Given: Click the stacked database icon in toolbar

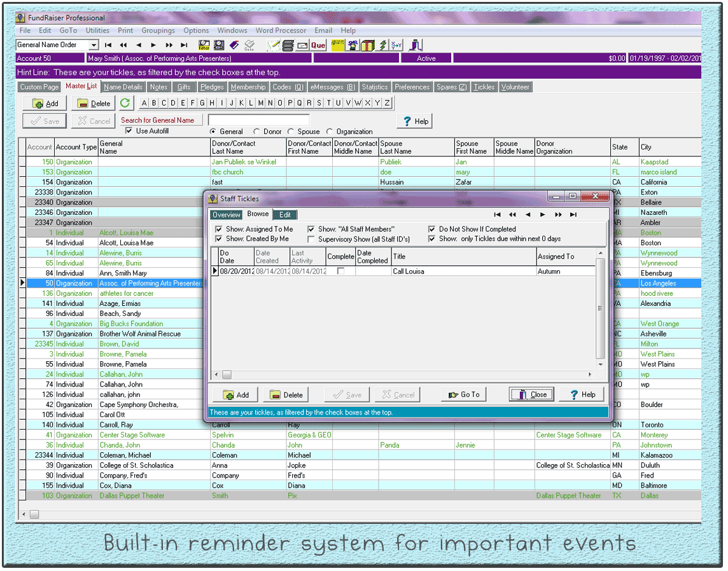Looking at the screenshot, I should pos(288,45).
